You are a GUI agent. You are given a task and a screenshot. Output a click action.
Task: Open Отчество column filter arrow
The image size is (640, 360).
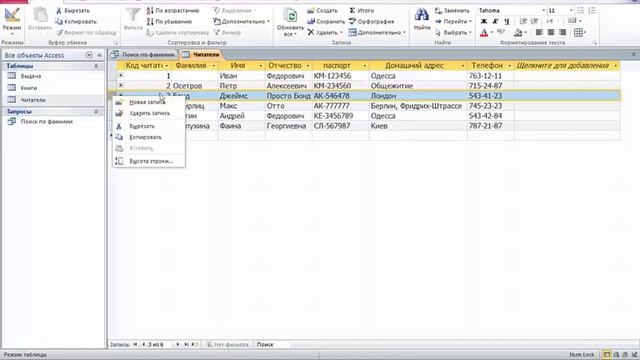pos(307,66)
